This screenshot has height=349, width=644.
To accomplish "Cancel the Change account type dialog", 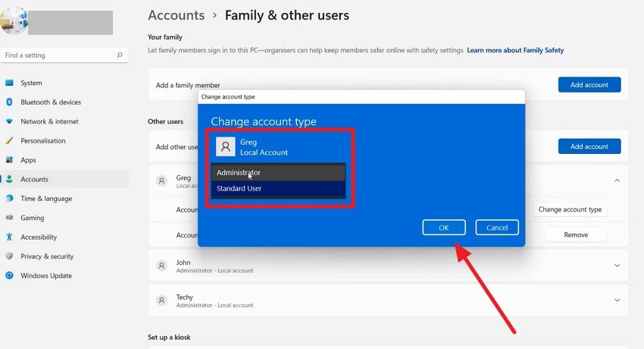I will (497, 228).
